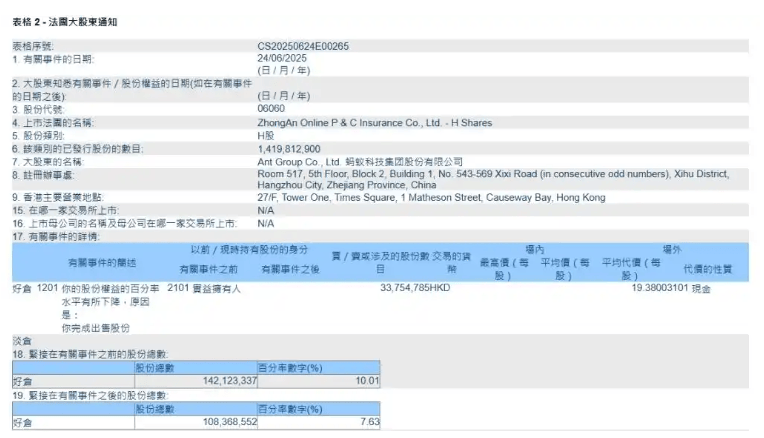Viewport: 764px width, 438px height.
Task: Select code 1201 in event description
Action: pyautogui.click(x=47, y=288)
